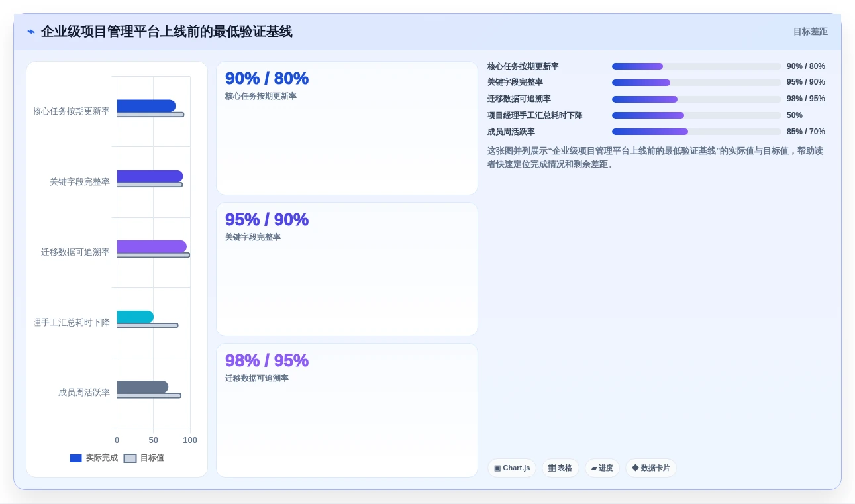This screenshot has height=504, width=855.
Task: Select the 表格 tag chip
Action: tap(560, 468)
